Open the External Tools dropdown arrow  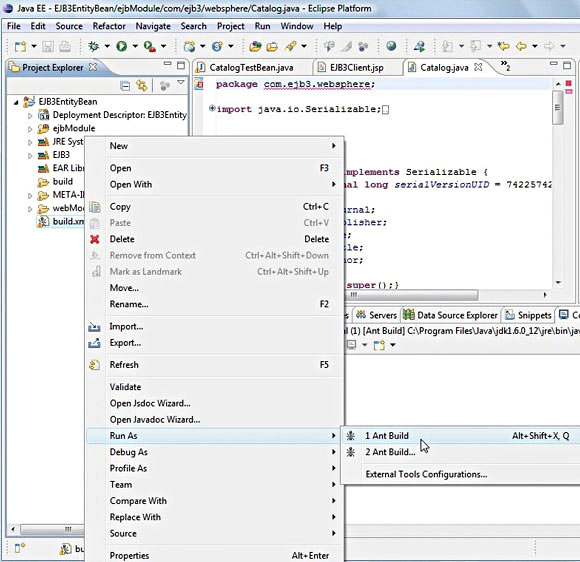click(163, 46)
